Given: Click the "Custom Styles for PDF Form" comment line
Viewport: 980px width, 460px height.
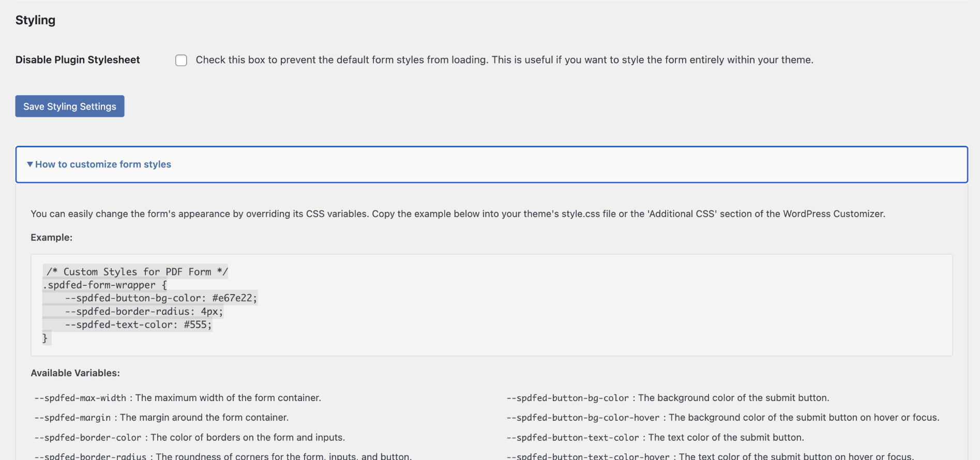Looking at the screenshot, I should point(137,272).
